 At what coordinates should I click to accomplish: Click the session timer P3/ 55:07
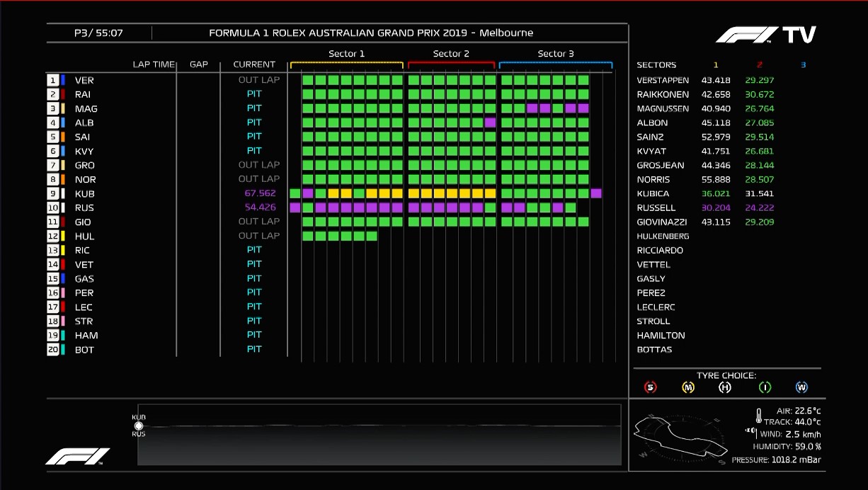[98, 33]
